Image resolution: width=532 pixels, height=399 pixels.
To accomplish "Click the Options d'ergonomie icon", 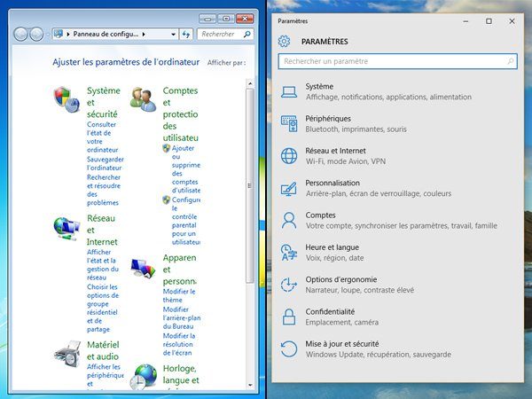I will coord(289,285).
